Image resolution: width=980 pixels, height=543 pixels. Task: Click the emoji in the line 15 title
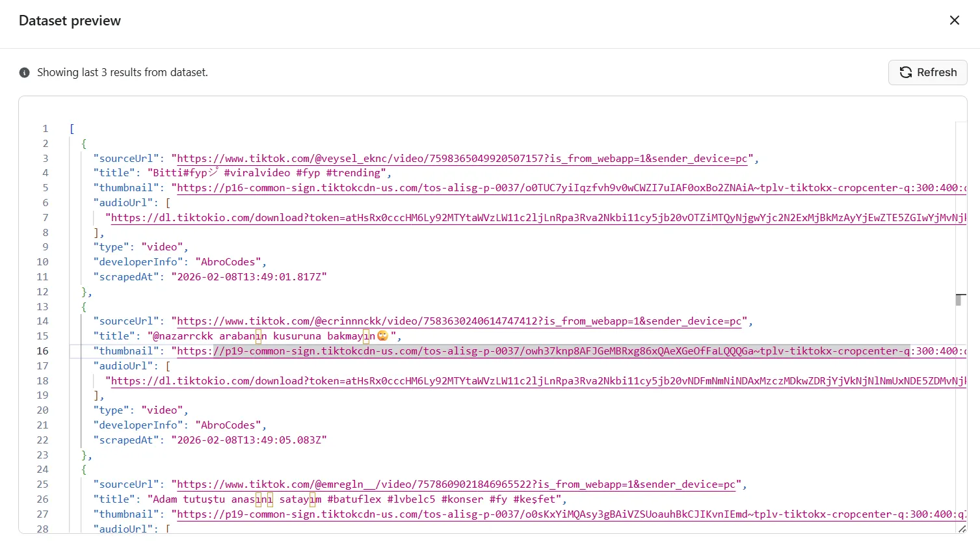[x=382, y=336]
